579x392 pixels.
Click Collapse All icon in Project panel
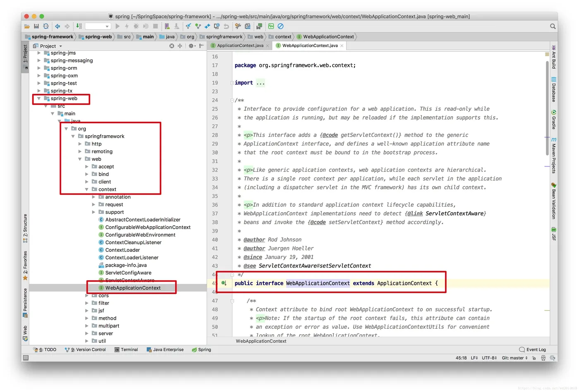pos(180,46)
